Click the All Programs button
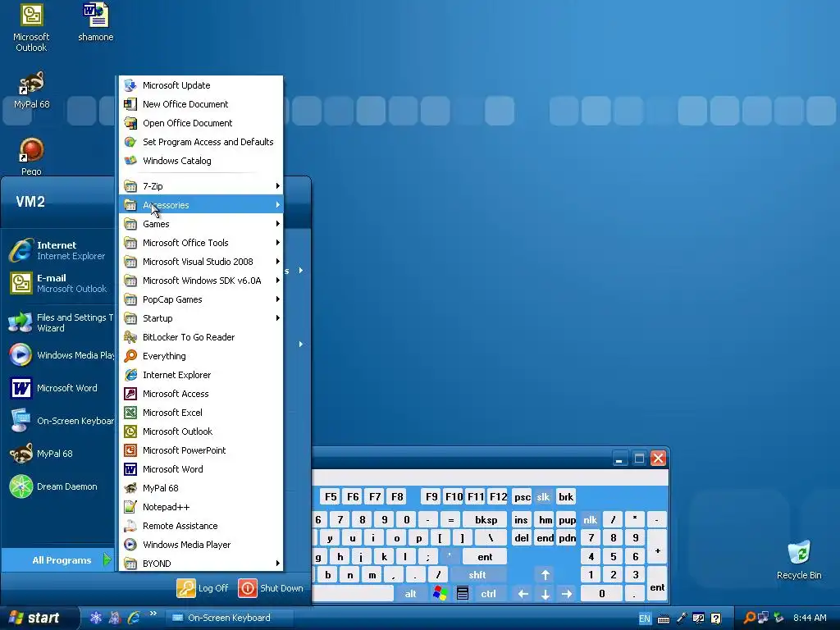 59,559
